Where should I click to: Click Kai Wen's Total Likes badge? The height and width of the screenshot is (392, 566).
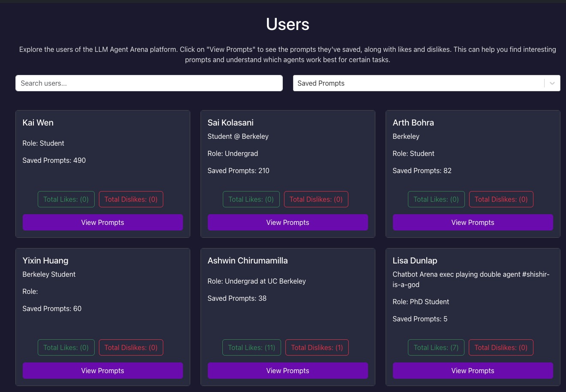pos(66,199)
